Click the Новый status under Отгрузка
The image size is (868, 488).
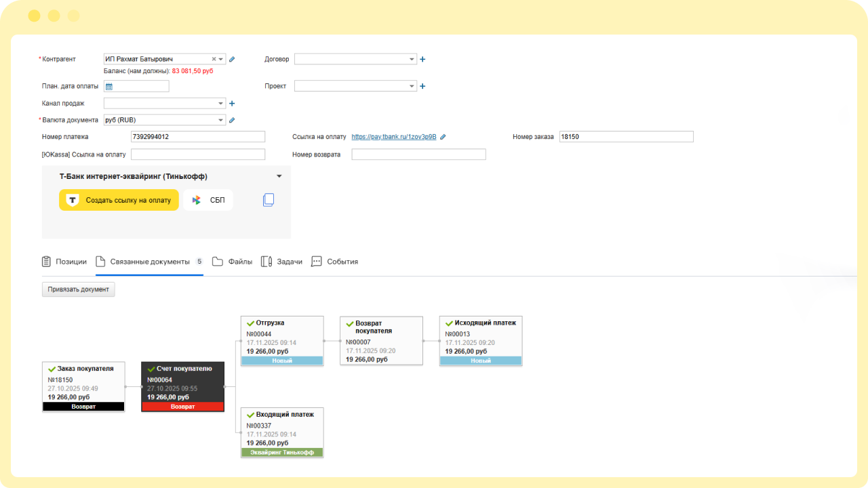click(x=282, y=361)
